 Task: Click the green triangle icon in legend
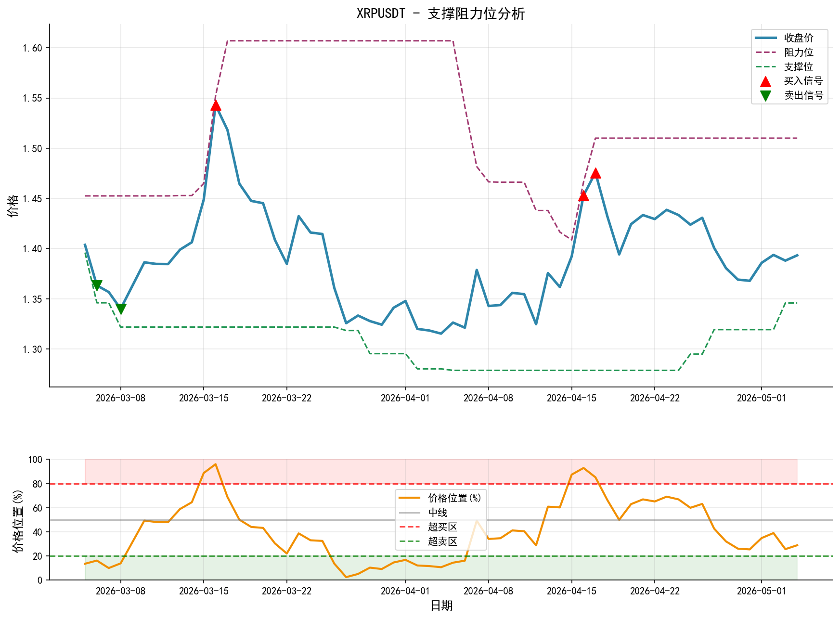[x=765, y=96]
